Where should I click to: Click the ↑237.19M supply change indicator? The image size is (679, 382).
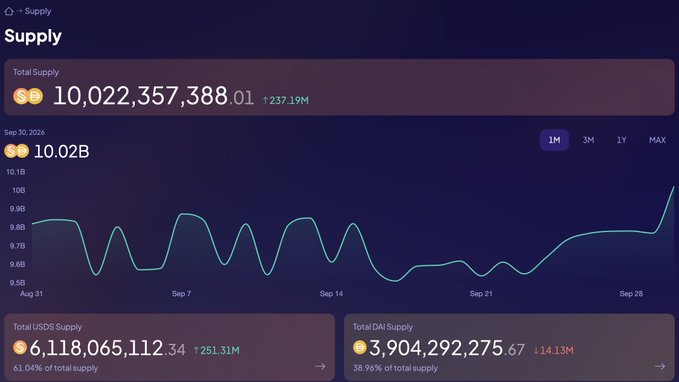[286, 100]
